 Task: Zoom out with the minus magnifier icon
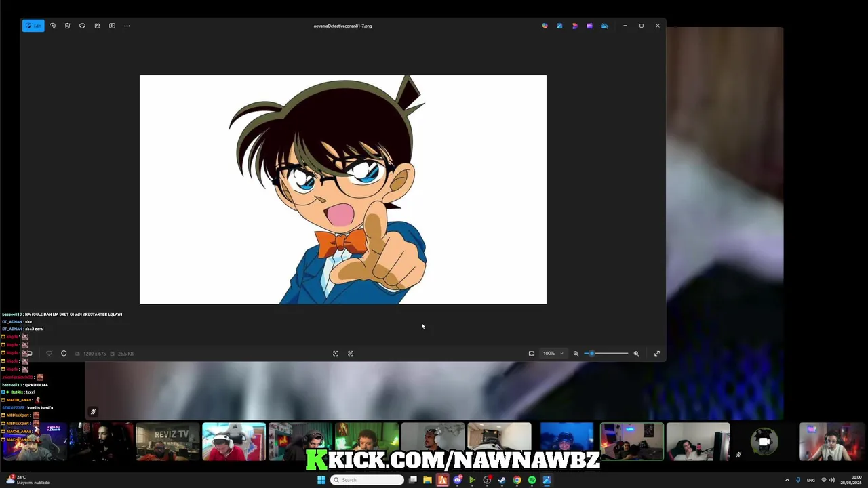tap(576, 353)
